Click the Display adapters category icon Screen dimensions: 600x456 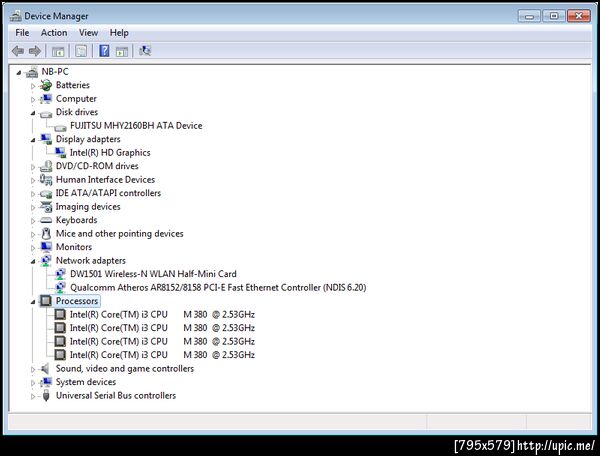pos(46,139)
